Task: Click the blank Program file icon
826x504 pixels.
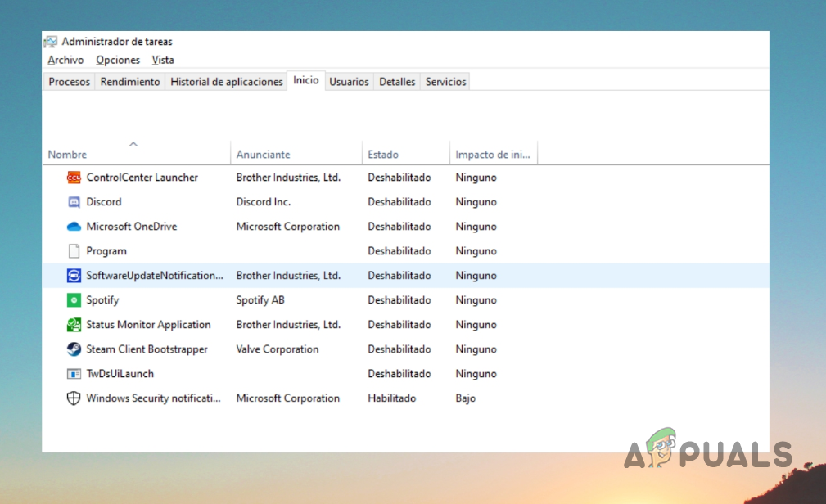Action: tap(74, 251)
